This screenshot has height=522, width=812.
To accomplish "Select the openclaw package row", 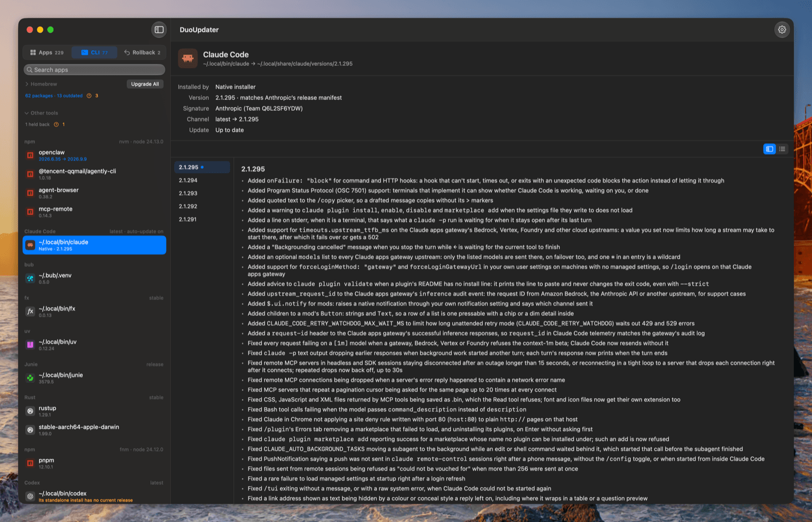I will pyautogui.click(x=95, y=155).
